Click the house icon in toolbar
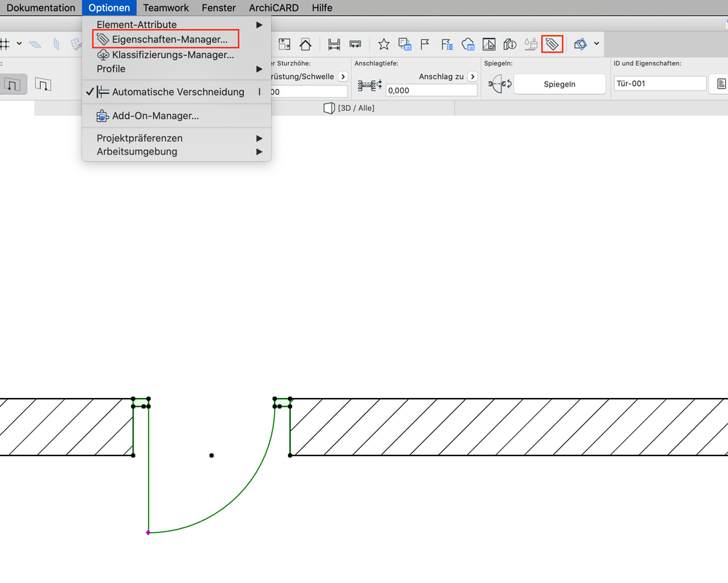 pos(305,44)
